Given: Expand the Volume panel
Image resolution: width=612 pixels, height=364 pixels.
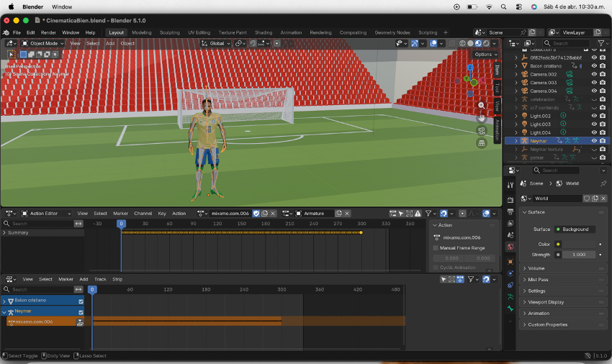Looking at the screenshot, I should pos(536,268).
